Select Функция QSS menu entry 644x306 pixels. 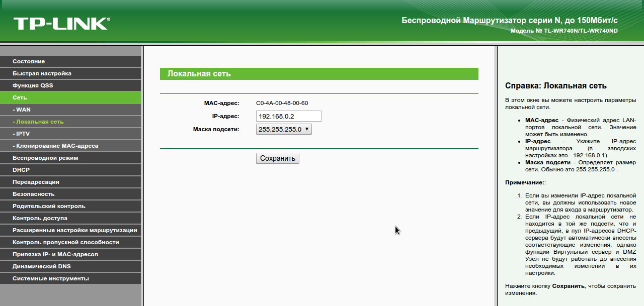70,85
